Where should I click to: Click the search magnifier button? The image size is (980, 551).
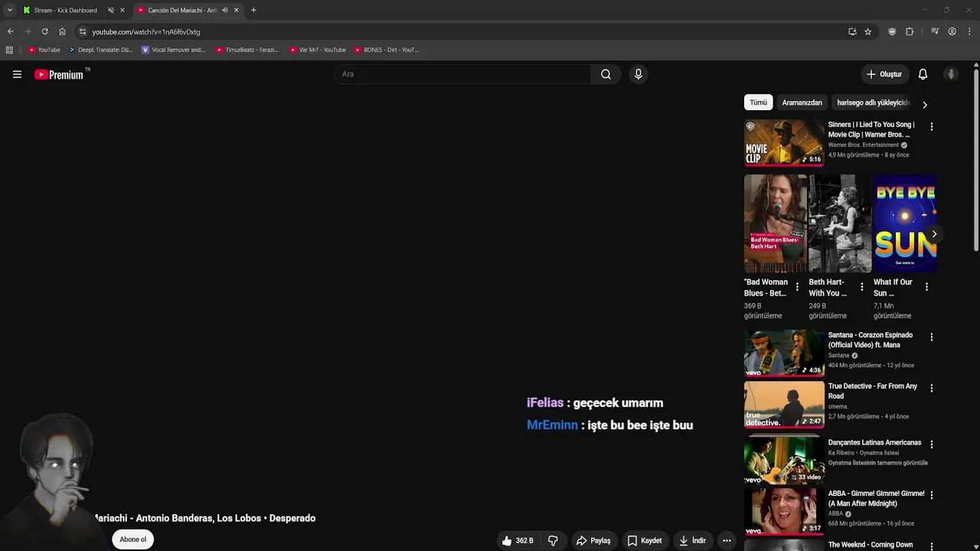click(606, 74)
